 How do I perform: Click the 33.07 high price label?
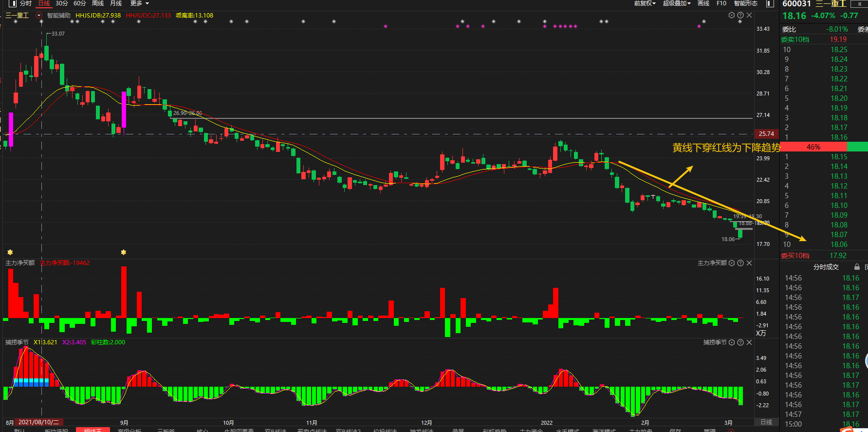coord(58,34)
